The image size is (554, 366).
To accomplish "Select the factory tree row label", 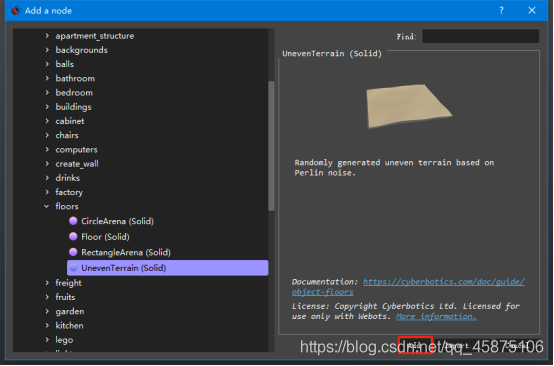I will (x=69, y=192).
